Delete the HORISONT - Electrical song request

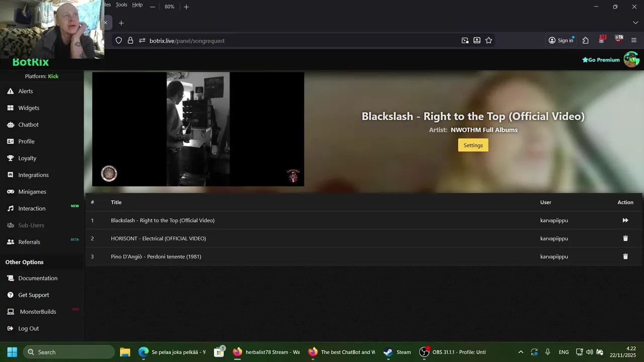click(625, 238)
